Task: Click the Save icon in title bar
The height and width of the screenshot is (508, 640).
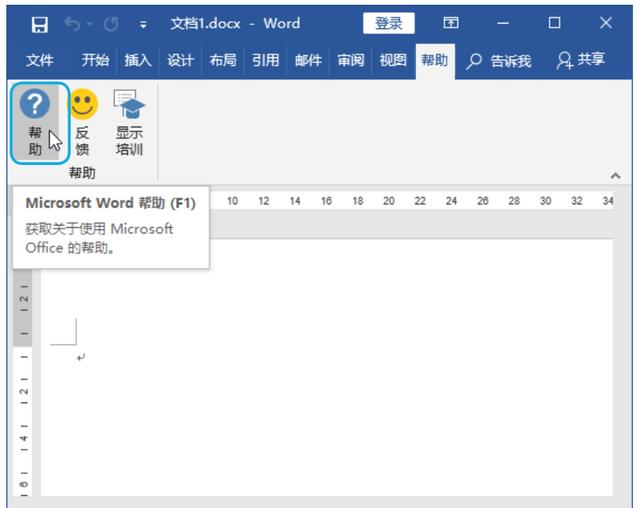Action: pyautogui.click(x=40, y=24)
